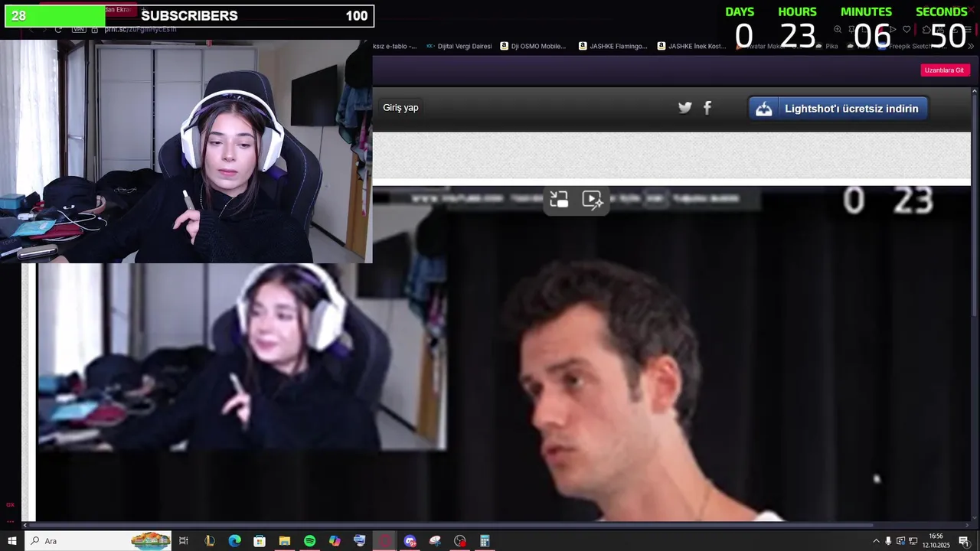This screenshot has height=551, width=980.
Task: Click the picture-in-picture pop-out icon on the image
Action: [559, 200]
